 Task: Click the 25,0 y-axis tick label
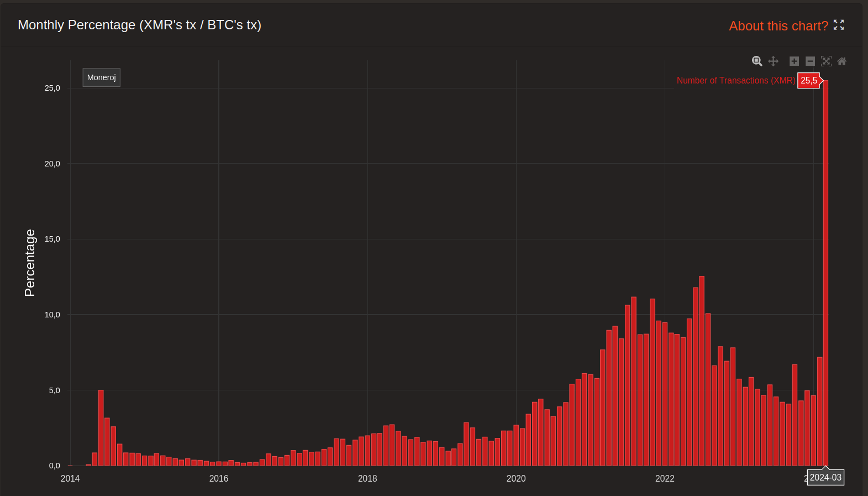pyautogui.click(x=52, y=88)
